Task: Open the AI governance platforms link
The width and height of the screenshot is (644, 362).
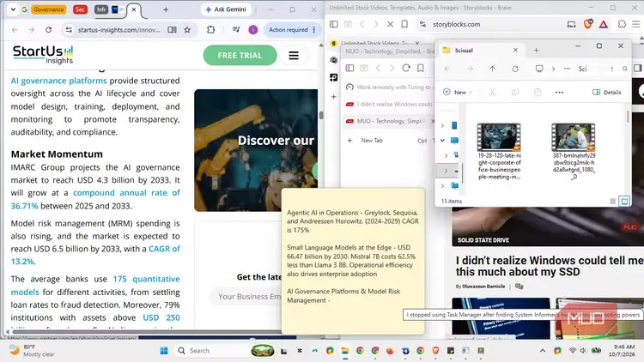Action: (58, 81)
